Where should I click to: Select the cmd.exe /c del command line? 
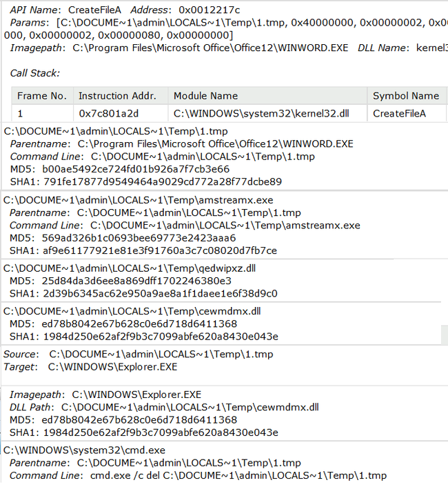(x=238, y=475)
